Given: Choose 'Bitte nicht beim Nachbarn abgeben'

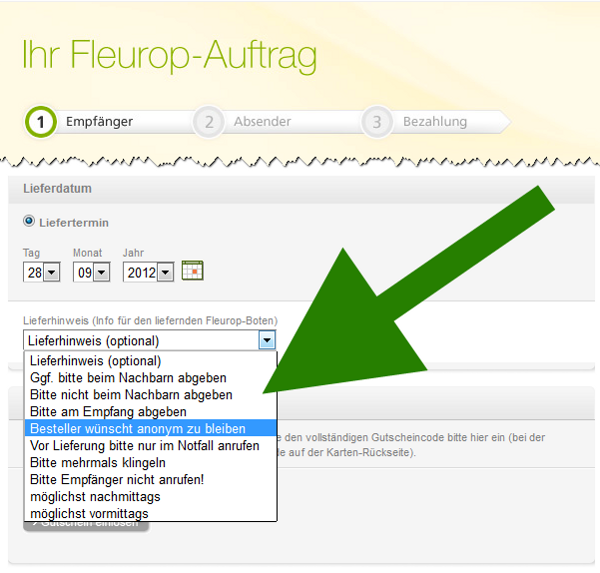Looking at the screenshot, I should 150,395.
